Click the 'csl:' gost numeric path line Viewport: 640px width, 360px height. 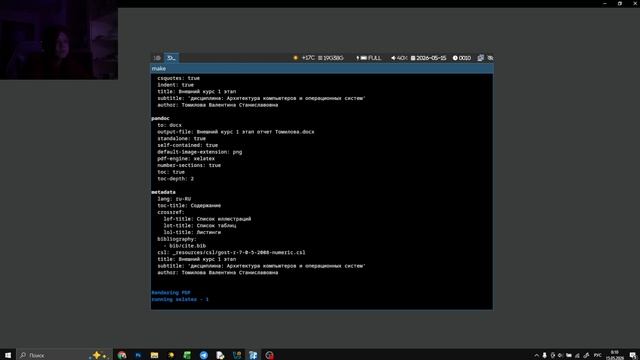point(231,252)
